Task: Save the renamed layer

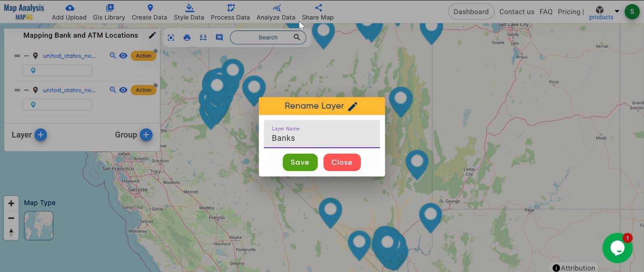Action: (300, 162)
